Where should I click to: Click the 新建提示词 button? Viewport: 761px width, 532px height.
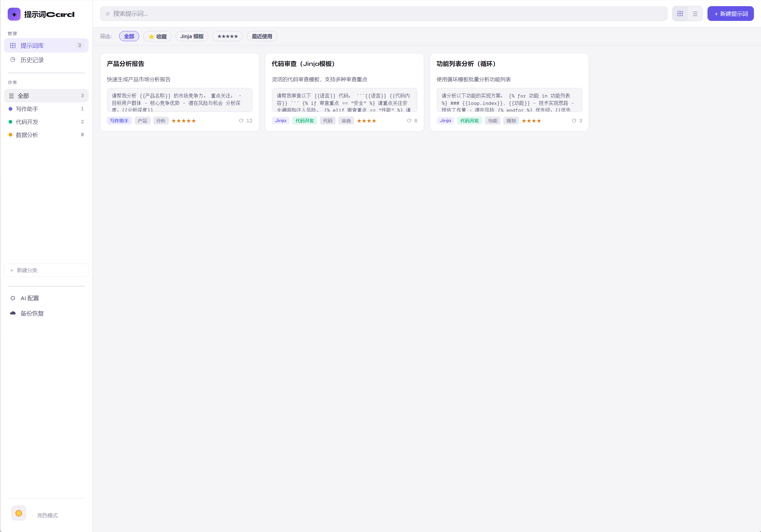(730, 14)
